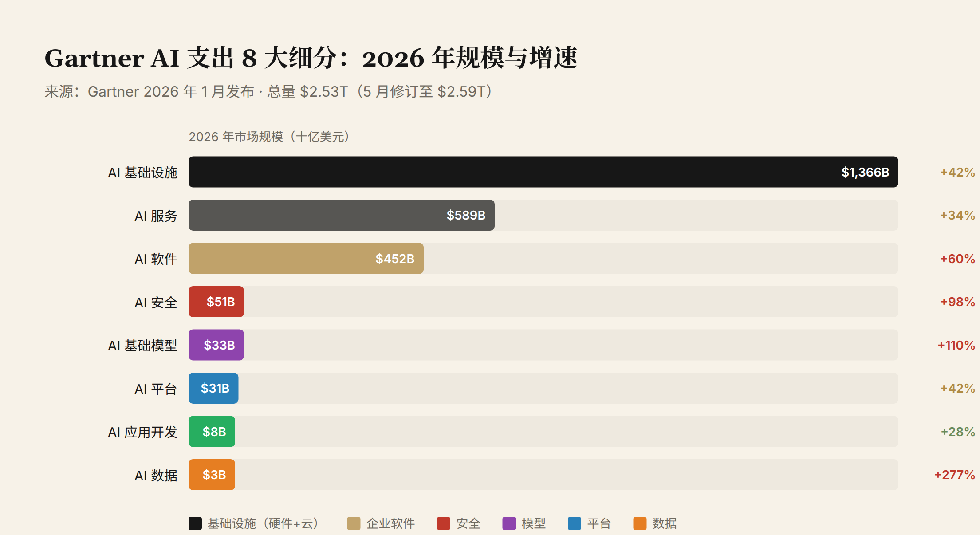Screen dimensions: 980x535
Task: Click the row label AI 应用开发
Action: coord(142,432)
